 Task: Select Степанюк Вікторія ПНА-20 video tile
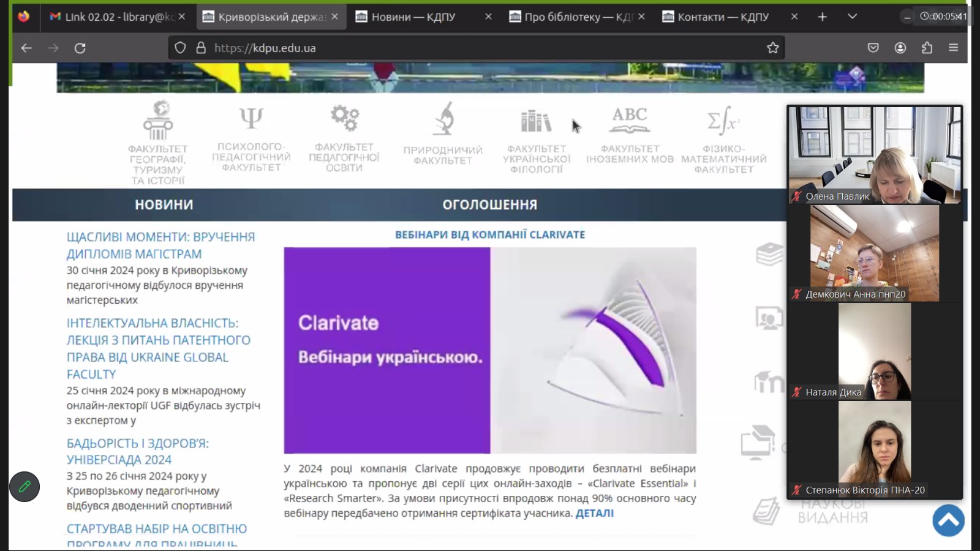[875, 449]
